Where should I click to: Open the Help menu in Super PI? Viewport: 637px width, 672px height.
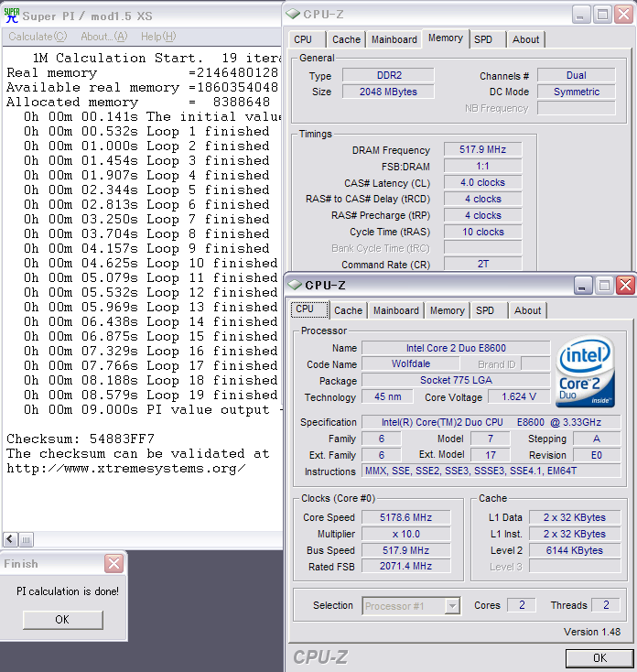pyautogui.click(x=158, y=37)
